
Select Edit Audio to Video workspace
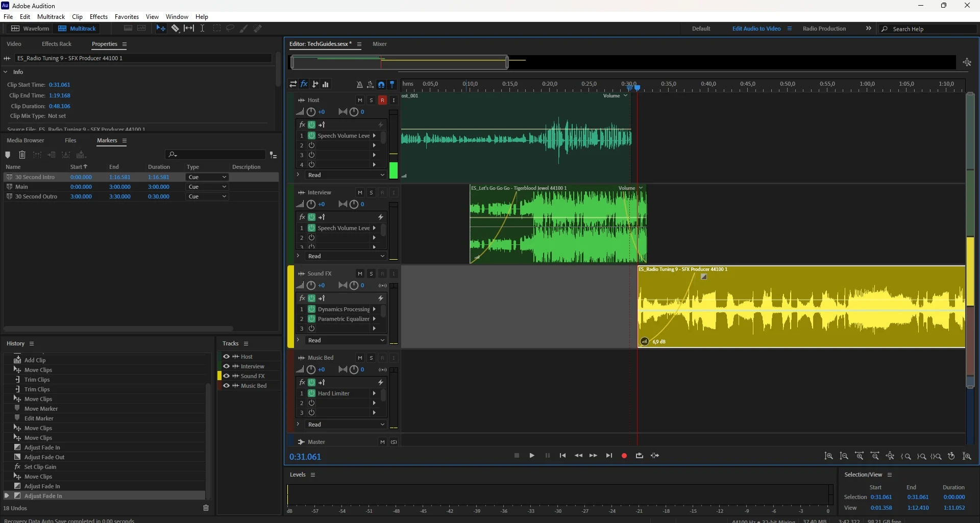coord(756,29)
